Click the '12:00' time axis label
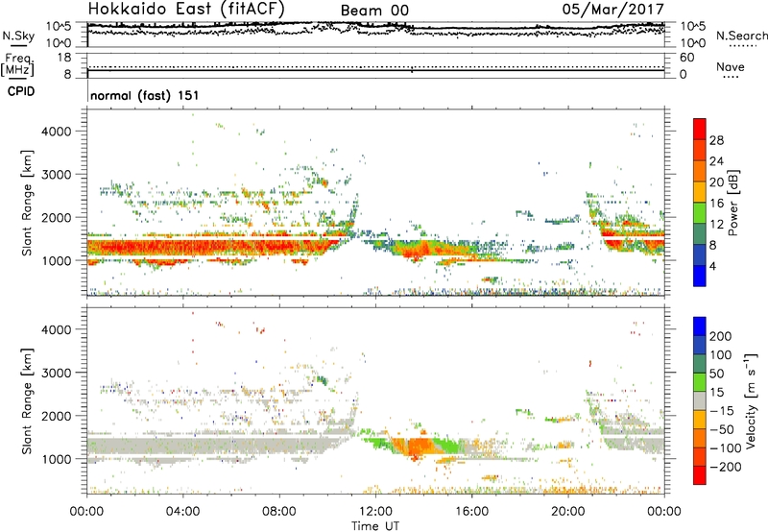Image resolution: width=768 pixels, height=532 pixels. pos(375,512)
